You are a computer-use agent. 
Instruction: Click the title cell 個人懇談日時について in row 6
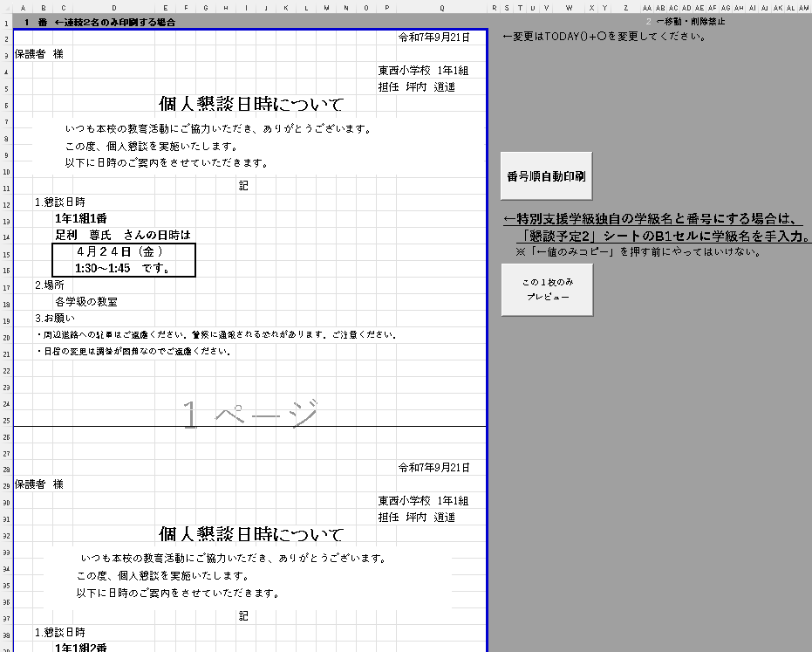251,105
